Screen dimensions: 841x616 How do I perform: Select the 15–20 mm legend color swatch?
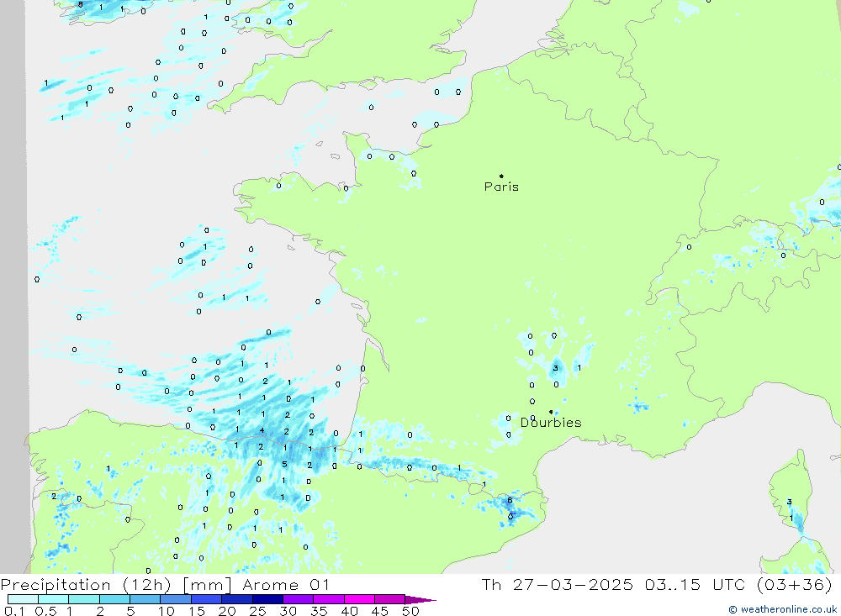point(206,599)
